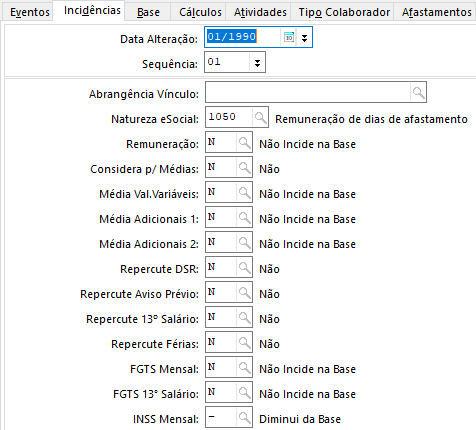The image size is (476, 430).
Task: Click 'Diminui da Base' description text
Action: (300, 419)
